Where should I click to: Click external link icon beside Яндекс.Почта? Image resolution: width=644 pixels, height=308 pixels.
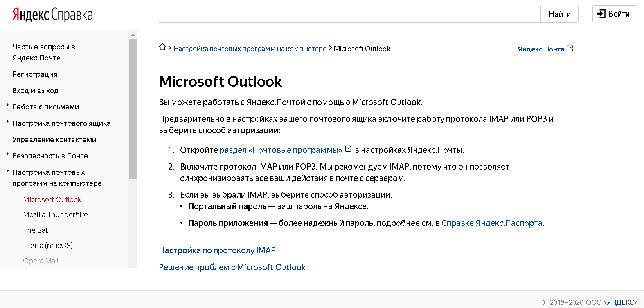pos(570,49)
